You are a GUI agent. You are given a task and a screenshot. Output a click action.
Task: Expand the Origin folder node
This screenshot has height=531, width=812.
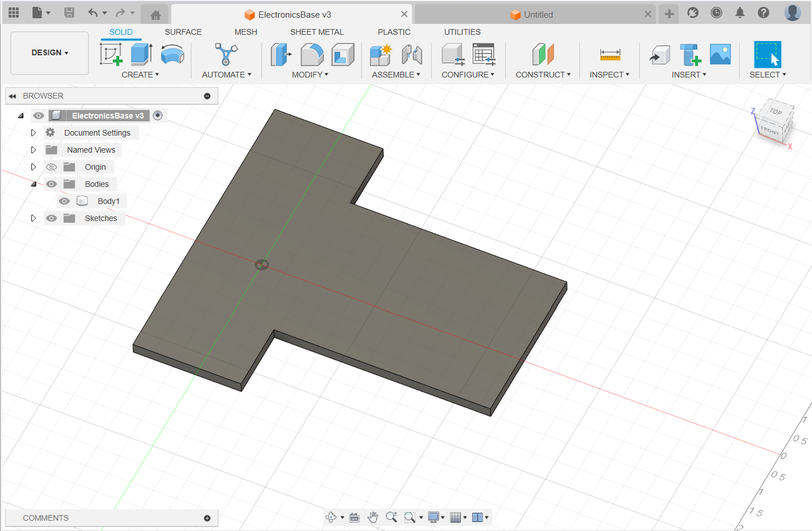pos(33,167)
